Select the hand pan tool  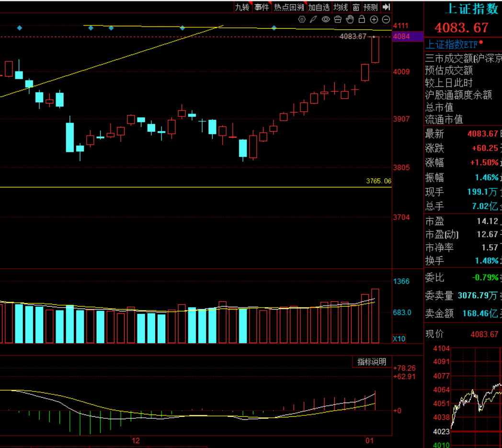[350, 19]
